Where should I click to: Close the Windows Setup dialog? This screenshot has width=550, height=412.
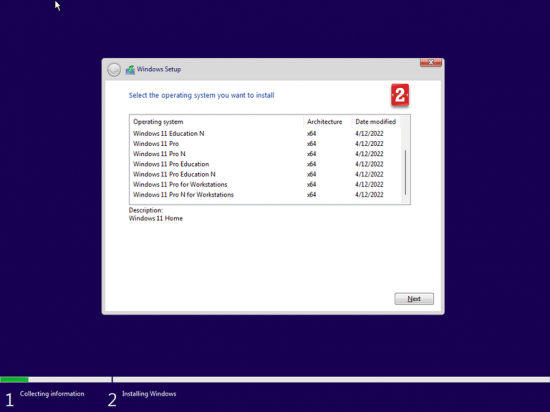click(x=431, y=62)
